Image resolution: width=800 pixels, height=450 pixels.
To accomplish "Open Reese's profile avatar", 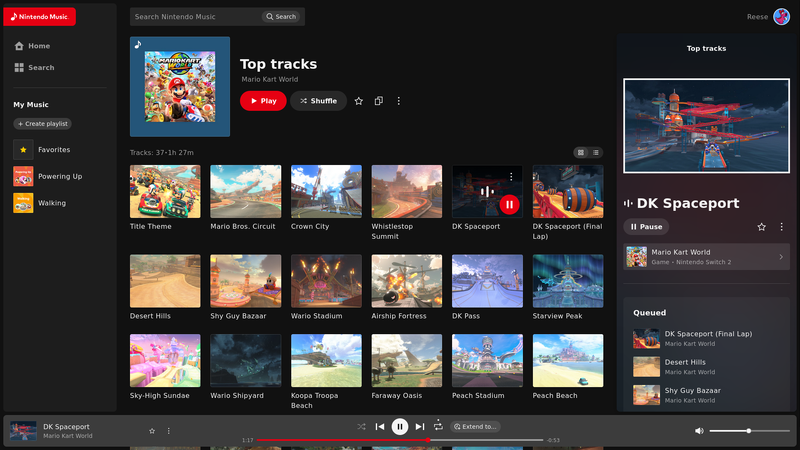I will pyautogui.click(x=781, y=17).
